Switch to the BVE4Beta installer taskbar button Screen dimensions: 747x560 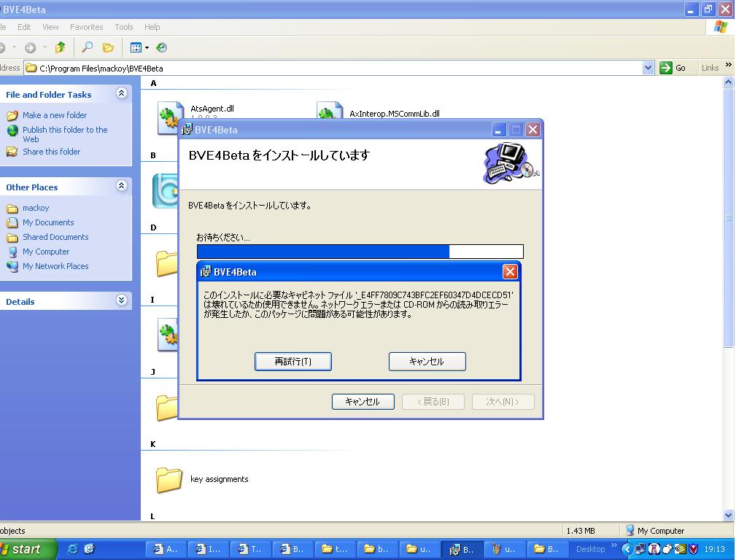pyautogui.click(x=462, y=550)
